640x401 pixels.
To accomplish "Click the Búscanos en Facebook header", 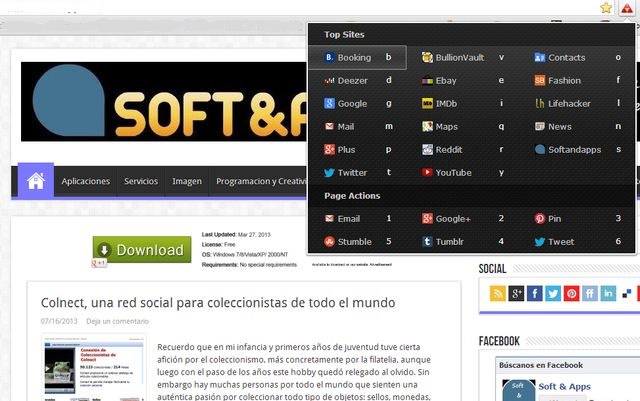I will 541,365.
